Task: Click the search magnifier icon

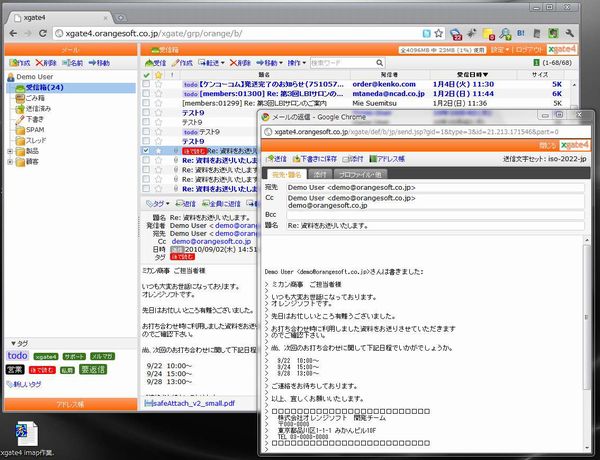Action: point(379,63)
